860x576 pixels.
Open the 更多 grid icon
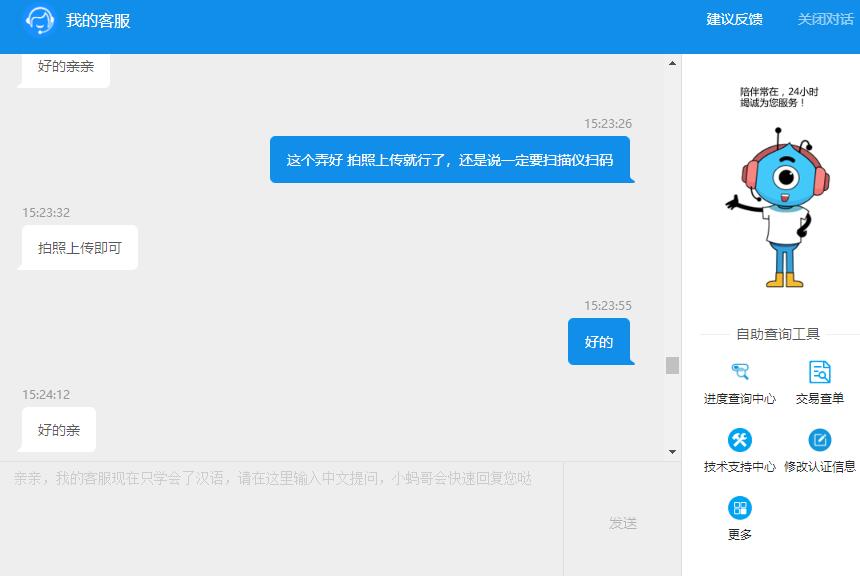click(739, 508)
